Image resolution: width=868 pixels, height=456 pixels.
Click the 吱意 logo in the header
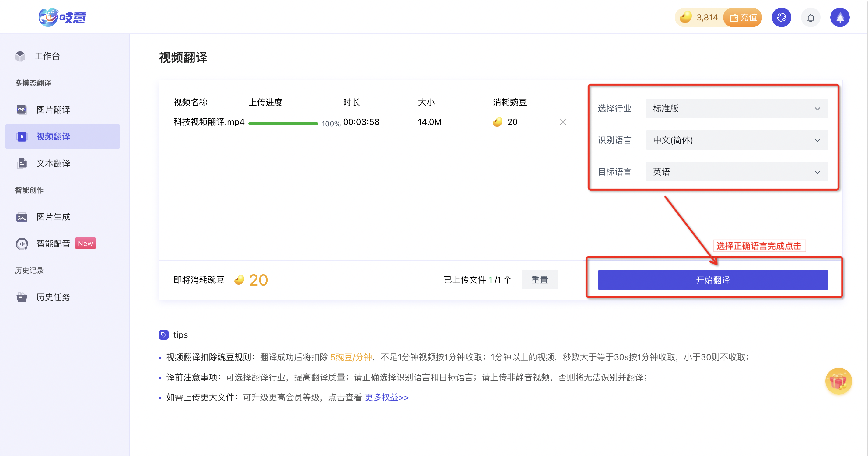[62, 17]
